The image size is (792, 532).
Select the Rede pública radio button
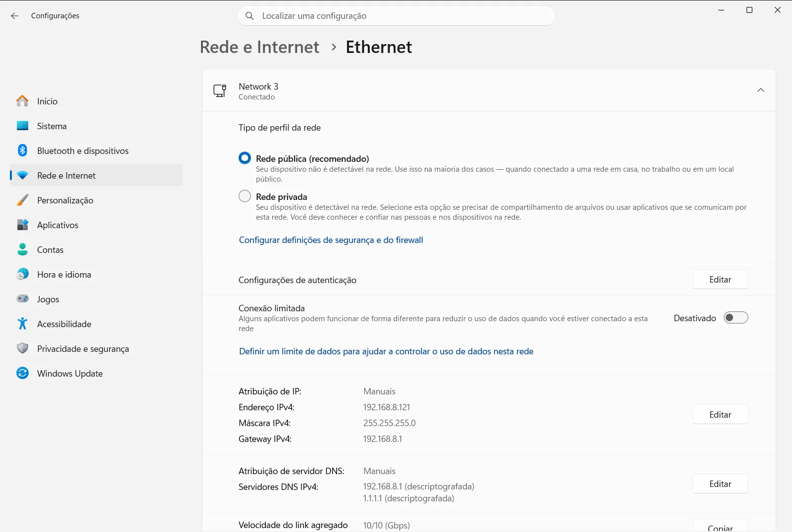245,158
